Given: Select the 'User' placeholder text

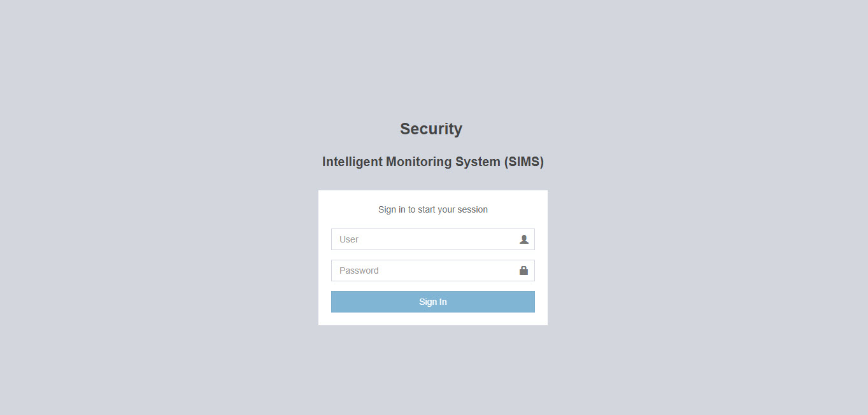Looking at the screenshot, I should point(349,239).
